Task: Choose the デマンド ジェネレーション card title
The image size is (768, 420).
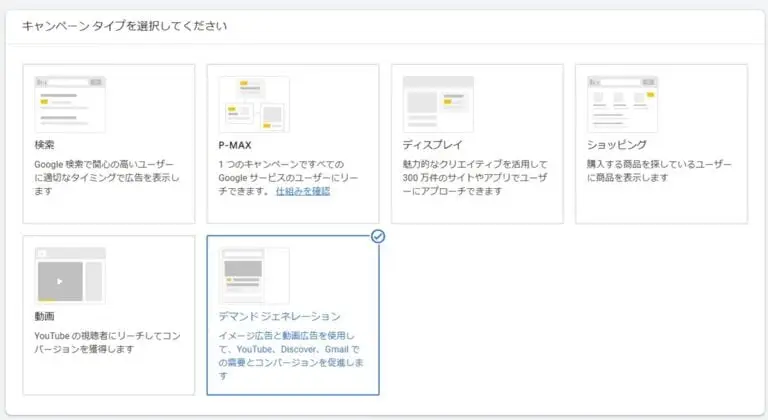Action: [279, 317]
